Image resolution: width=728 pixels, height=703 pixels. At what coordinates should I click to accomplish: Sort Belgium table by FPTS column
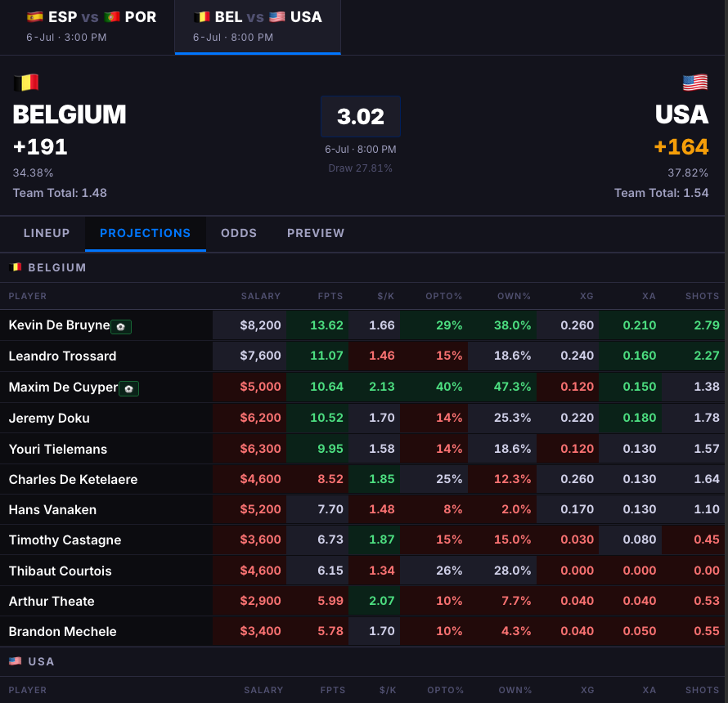pos(330,296)
